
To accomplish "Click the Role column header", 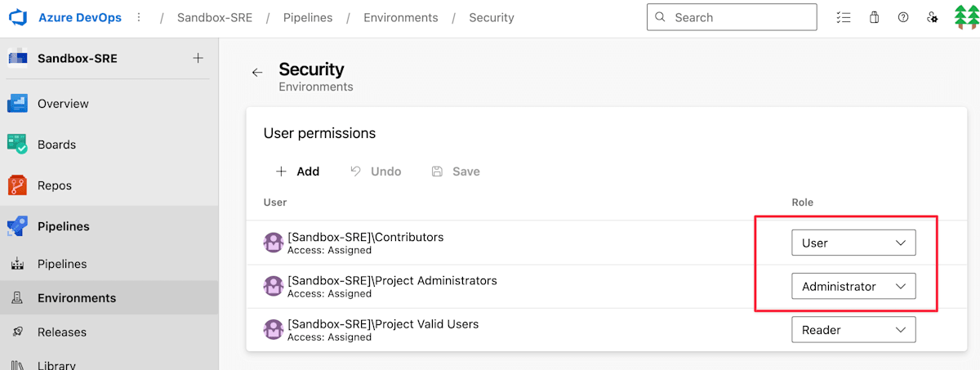I will coord(803,202).
